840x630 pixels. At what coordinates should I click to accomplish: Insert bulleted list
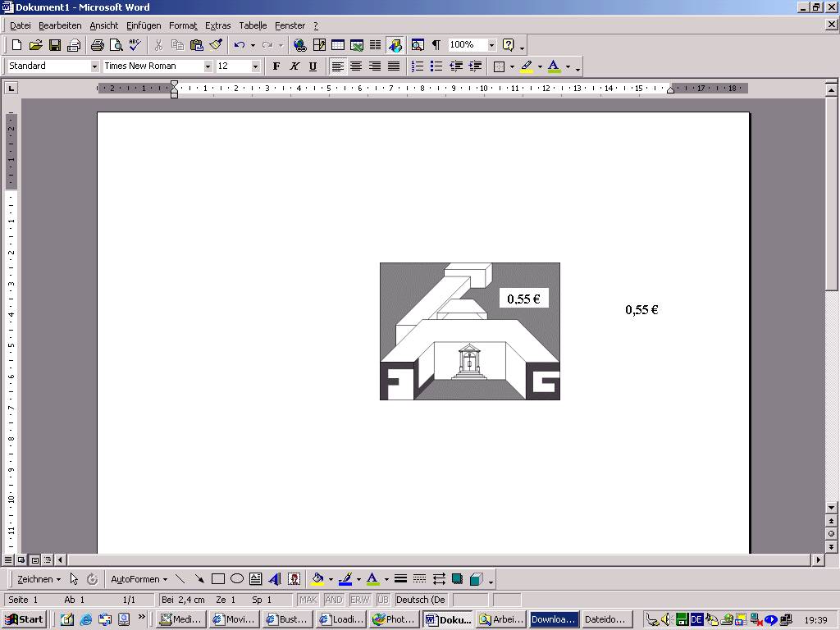point(436,66)
